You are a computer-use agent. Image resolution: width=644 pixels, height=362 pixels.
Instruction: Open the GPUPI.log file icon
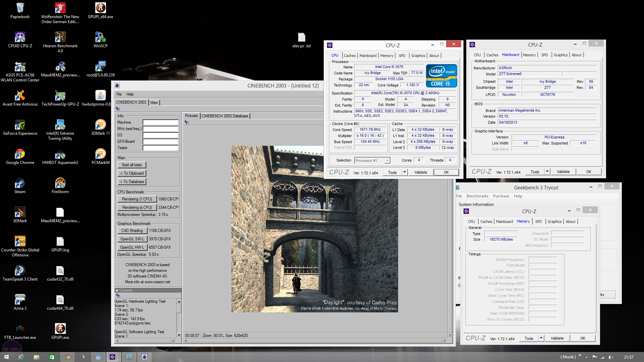[60, 244]
